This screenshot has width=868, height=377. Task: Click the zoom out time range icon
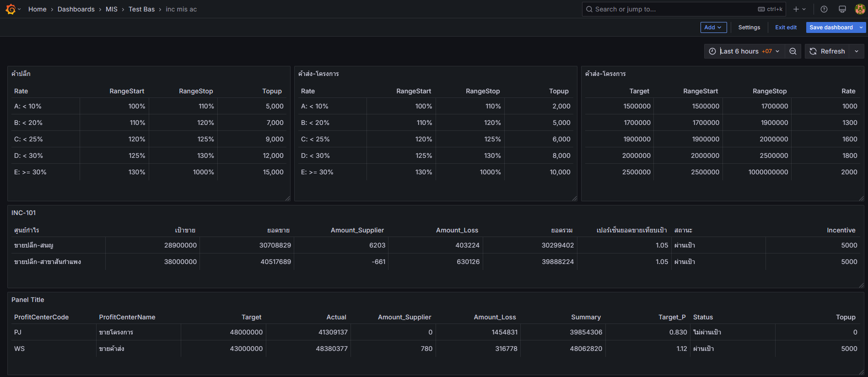793,51
